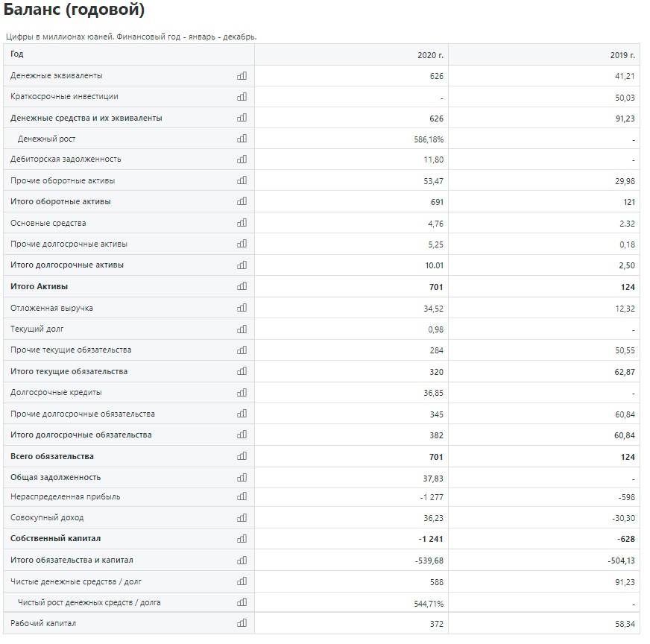Viewport: 650px width, 644px height.
Task: Click chart icon for Прочие долгосрочные активы
Action: point(242,244)
